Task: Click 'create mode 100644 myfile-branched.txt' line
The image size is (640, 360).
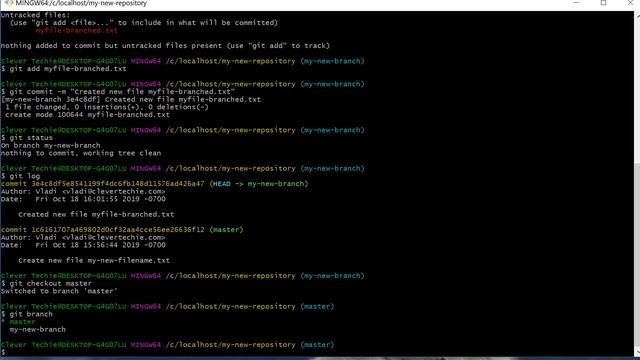Action: pos(87,115)
